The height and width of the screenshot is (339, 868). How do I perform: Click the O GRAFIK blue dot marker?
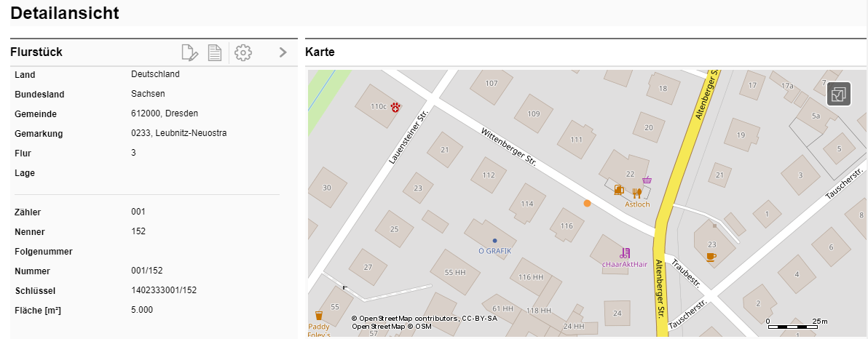coord(494,240)
